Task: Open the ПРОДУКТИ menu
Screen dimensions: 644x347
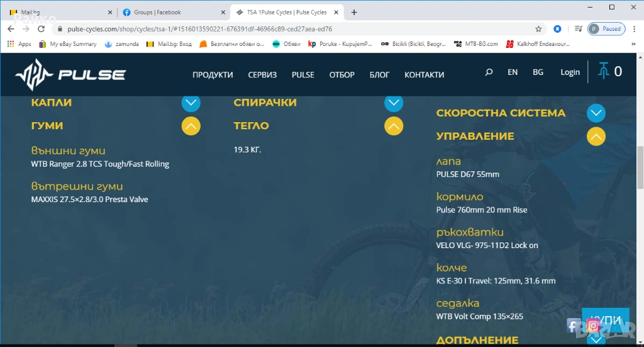Action: tap(213, 75)
